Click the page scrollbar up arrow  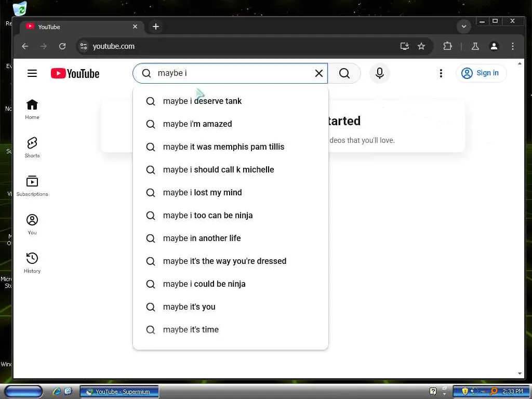pos(520,63)
